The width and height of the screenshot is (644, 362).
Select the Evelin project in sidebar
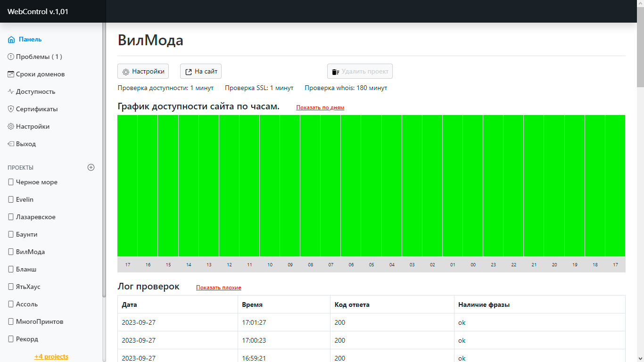tap(25, 199)
